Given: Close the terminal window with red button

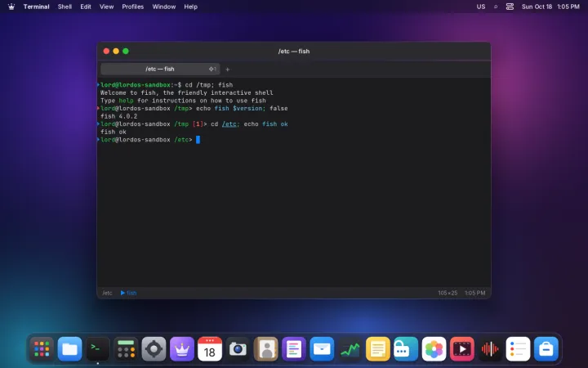Looking at the screenshot, I should [x=106, y=51].
